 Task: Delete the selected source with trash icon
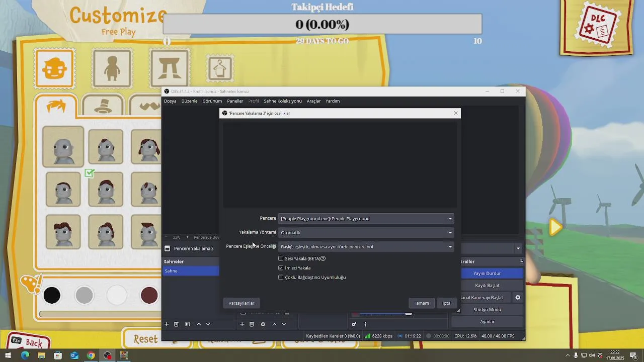[x=252, y=324]
